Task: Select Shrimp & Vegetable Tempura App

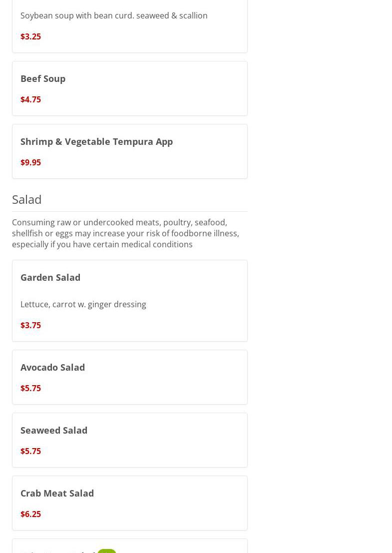Action: click(x=96, y=141)
